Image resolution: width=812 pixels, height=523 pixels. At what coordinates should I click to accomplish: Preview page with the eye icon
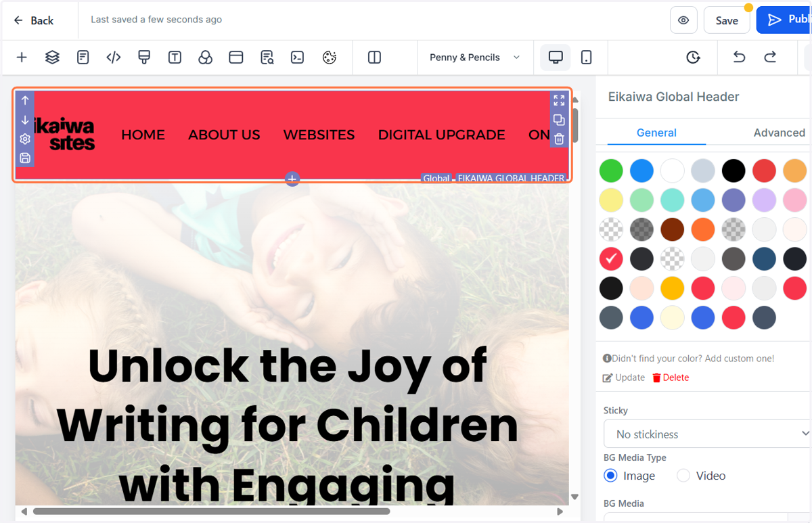683,20
